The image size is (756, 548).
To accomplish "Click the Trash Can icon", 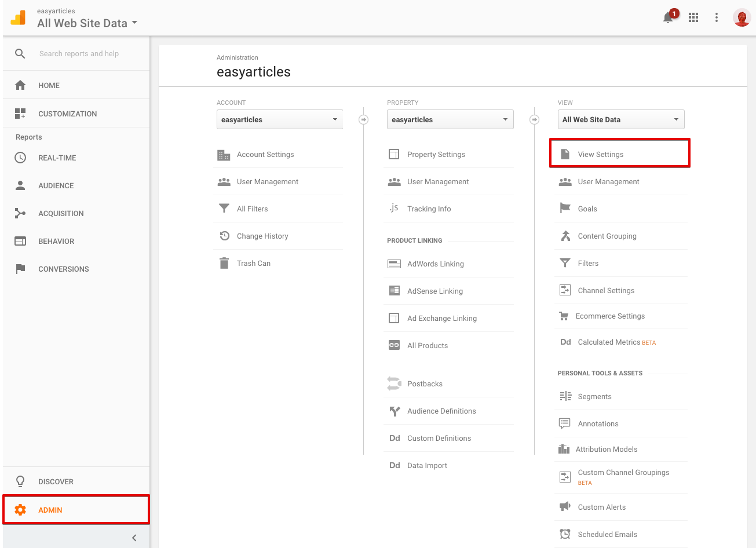I will point(224,263).
